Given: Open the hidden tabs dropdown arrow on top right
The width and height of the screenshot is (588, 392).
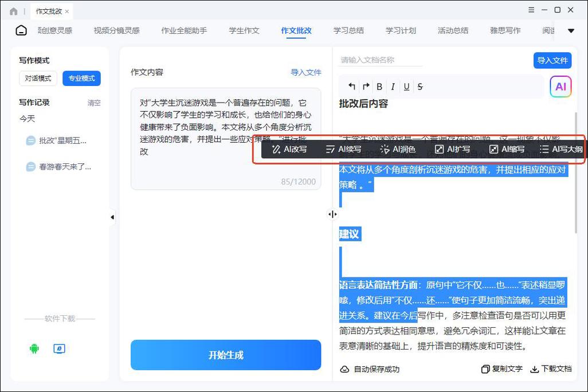Looking at the screenshot, I should (x=571, y=31).
